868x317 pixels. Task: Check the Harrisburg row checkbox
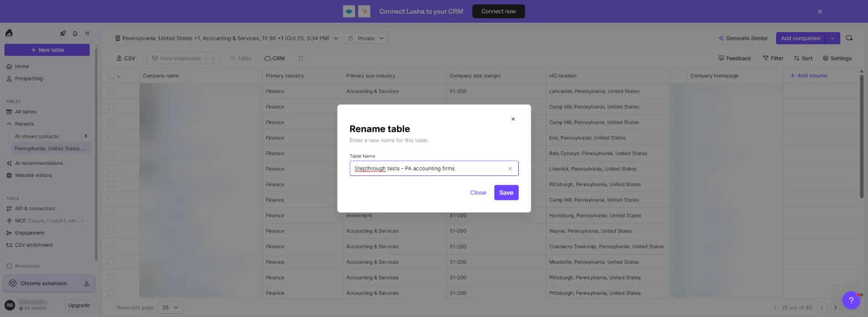(111, 215)
